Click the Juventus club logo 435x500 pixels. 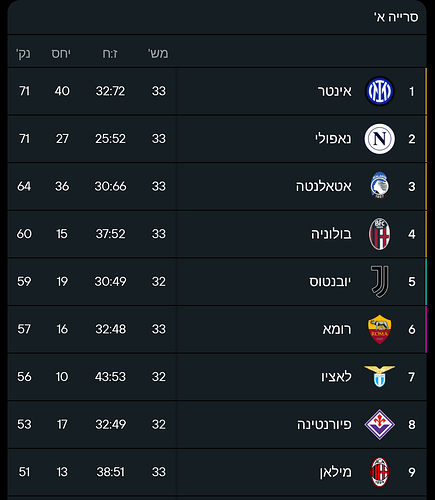pyautogui.click(x=380, y=282)
